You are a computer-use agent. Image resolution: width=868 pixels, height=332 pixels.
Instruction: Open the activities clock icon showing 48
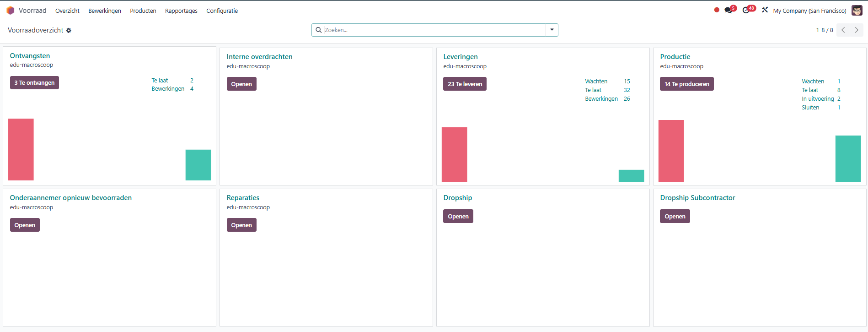[746, 10]
